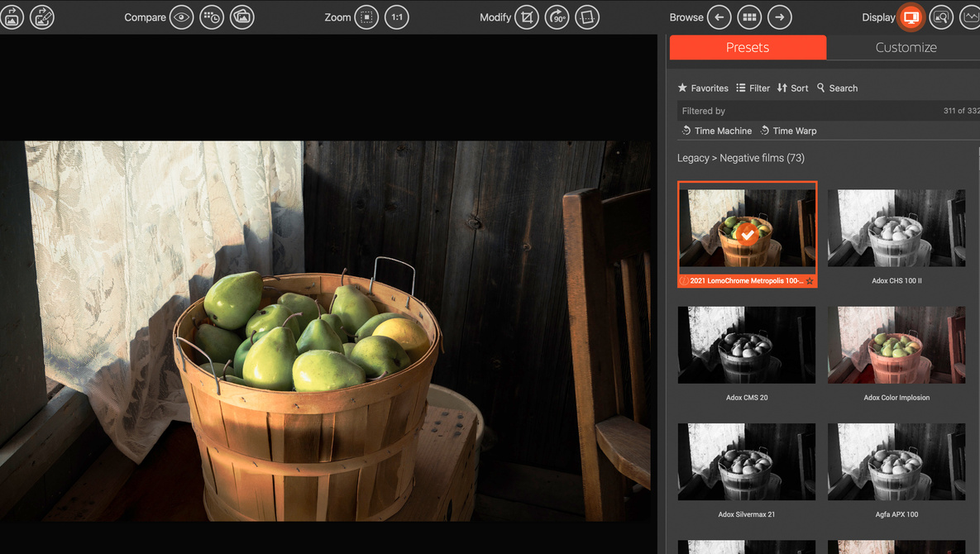Select the zoom-to-fit icon

(x=366, y=17)
